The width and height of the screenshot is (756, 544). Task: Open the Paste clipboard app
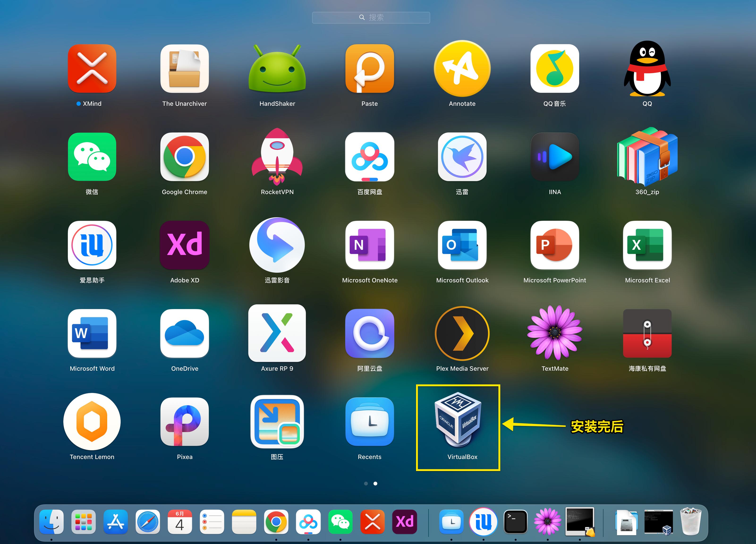tap(370, 69)
